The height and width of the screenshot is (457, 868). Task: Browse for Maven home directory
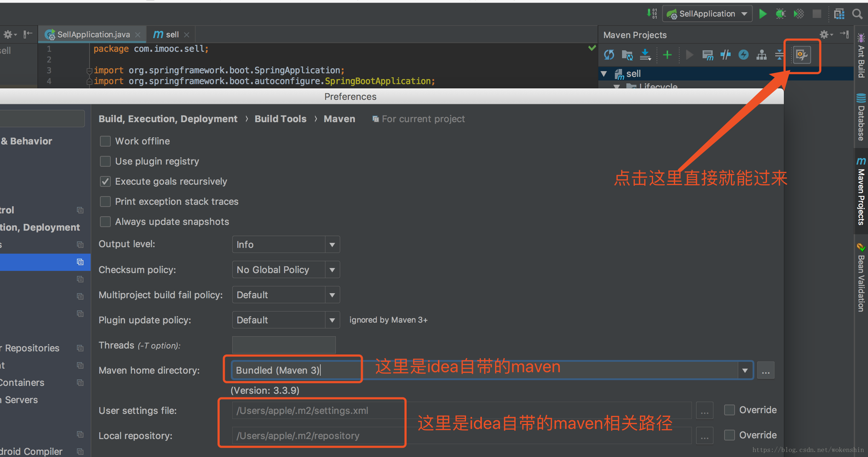pyautogui.click(x=766, y=370)
